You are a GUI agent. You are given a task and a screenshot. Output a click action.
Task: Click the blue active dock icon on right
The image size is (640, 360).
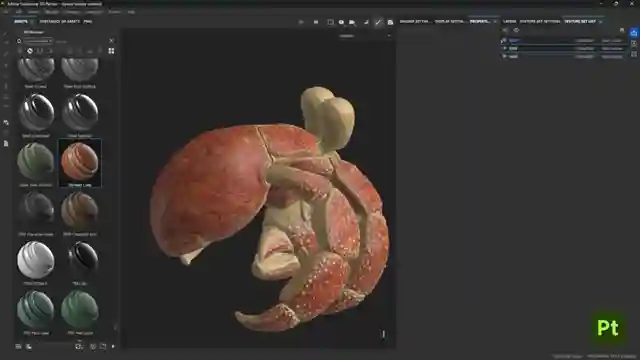[634, 33]
